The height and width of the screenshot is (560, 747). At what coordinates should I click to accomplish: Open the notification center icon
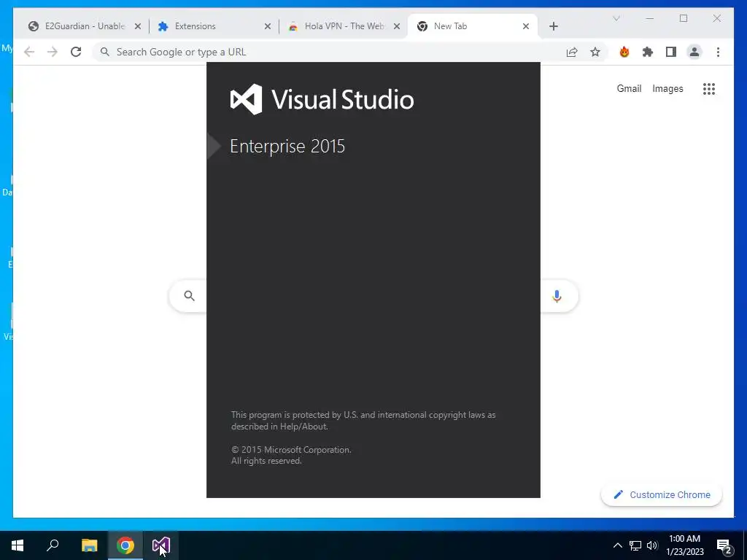coord(724,545)
